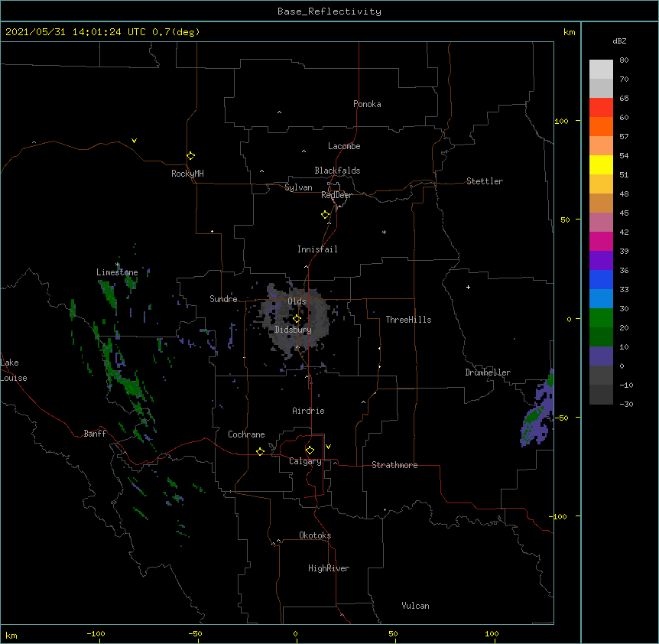Select the slate 0-10 dBZ legend swatch
659x644 pixels.
point(601,356)
